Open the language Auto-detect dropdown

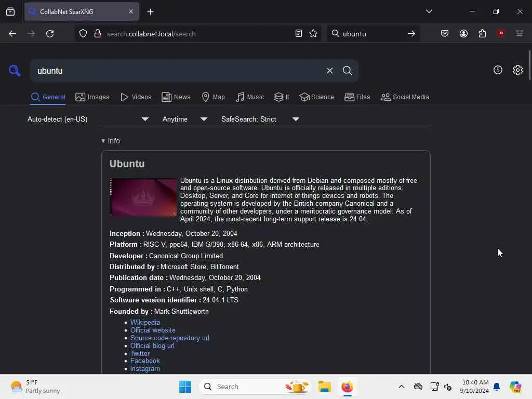[88, 119]
